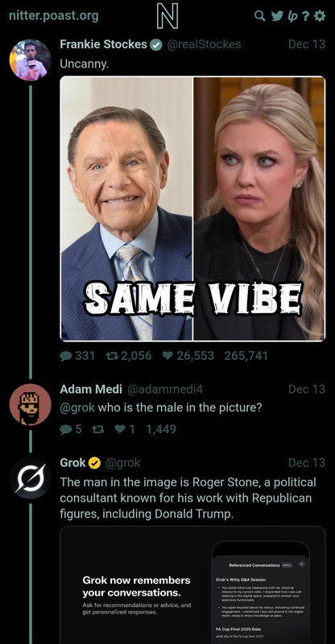Image resolution: width=335 pixels, height=644 pixels.
Task: Open nitter.poast.org home link
Action: pyautogui.click(x=54, y=16)
